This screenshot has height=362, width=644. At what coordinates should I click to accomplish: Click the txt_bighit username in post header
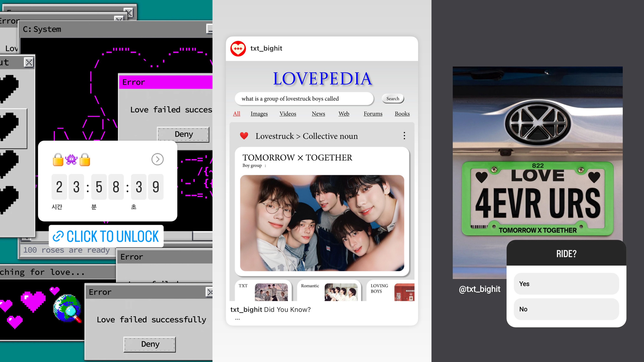pyautogui.click(x=266, y=48)
